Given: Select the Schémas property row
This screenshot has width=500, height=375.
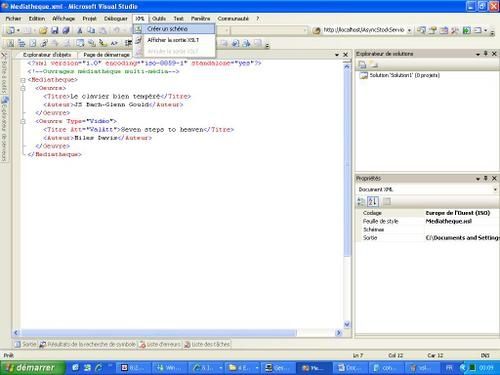Looking at the screenshot, I should (x=428, y=230).
